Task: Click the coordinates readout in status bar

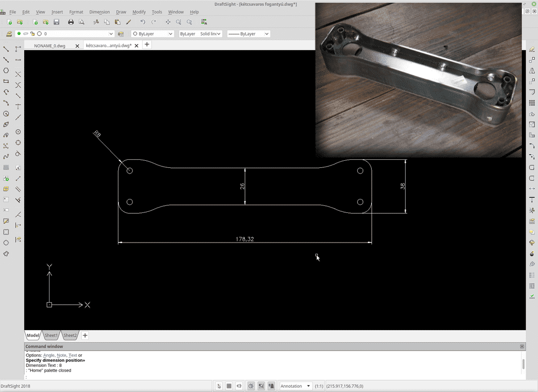Action: click(344, 386)
